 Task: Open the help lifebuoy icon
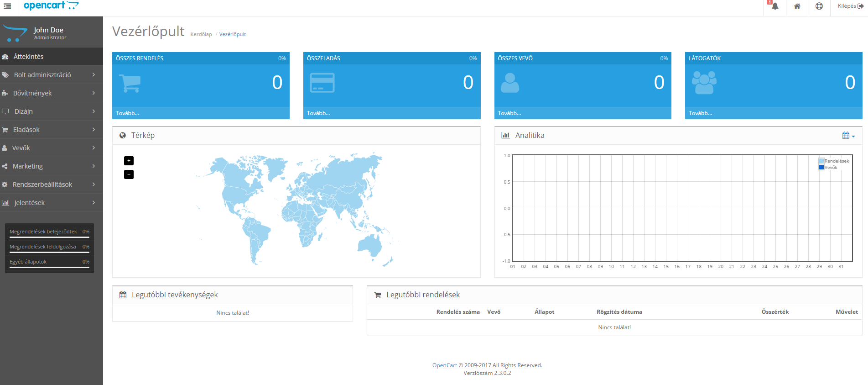pyautogui.click(x=819, y=6)
